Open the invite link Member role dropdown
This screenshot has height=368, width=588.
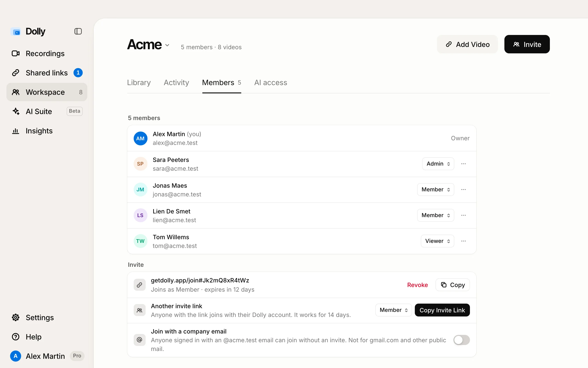[393, 310]
